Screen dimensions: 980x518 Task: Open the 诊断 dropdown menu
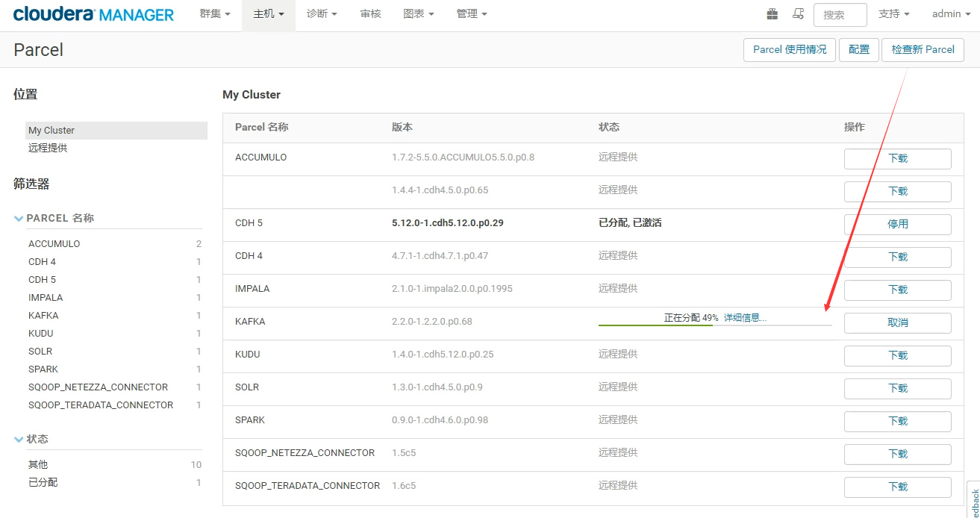point(322,14)
